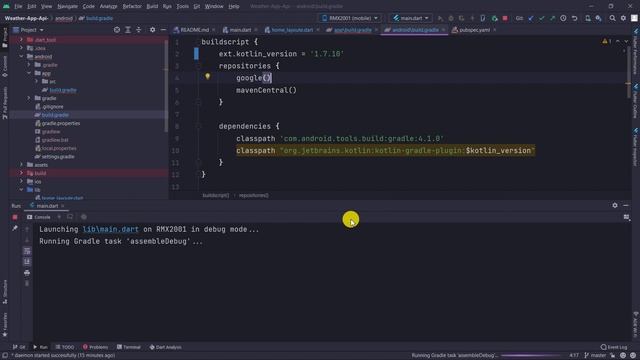Switch to the home_layoute.dart editor tab
This screenshot has width=640, height=360.
pos(292,30)
